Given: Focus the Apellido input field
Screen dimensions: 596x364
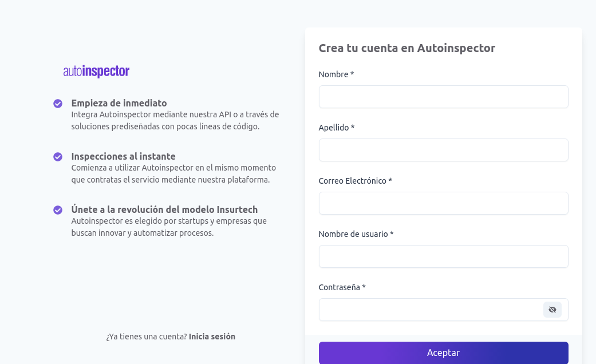Looking at the screenshot, I should click(444, 150).
